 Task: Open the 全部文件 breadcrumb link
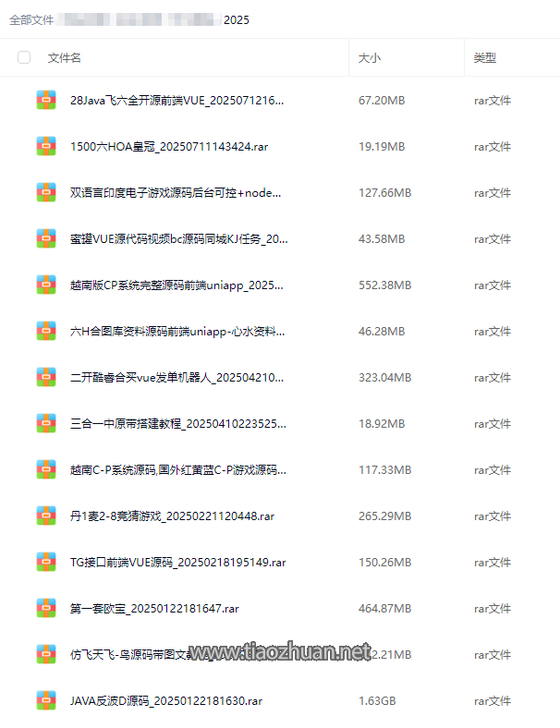(x=31, y=20)
